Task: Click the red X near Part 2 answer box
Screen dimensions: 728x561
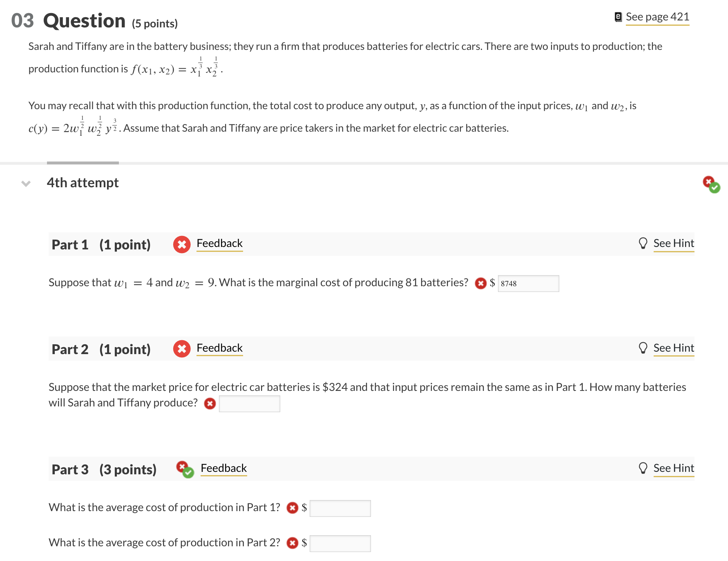Action: 210,404
